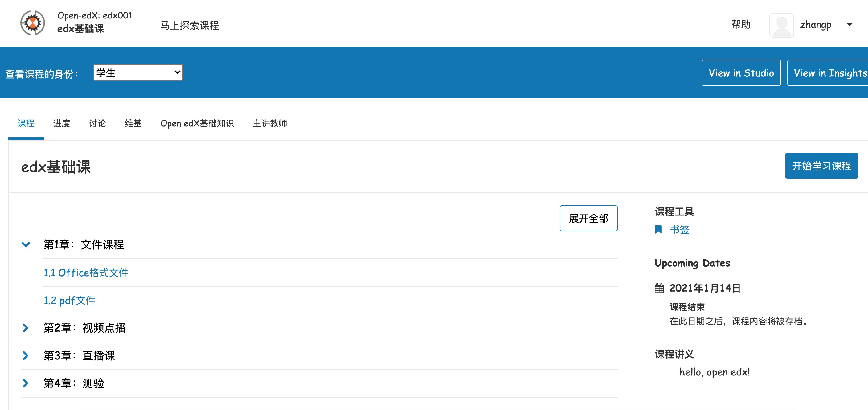
Task: Go to the 主讲教师 tab
Action: [270, 124]
